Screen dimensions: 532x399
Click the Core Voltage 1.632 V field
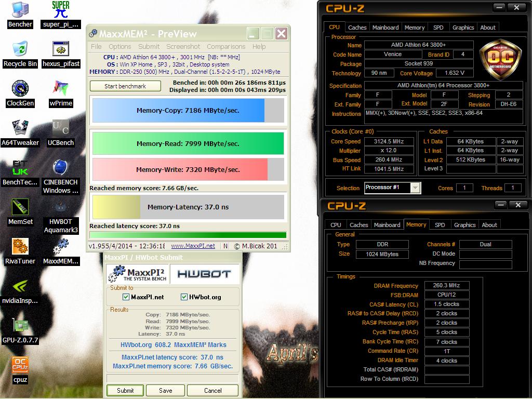pos(454,73)
